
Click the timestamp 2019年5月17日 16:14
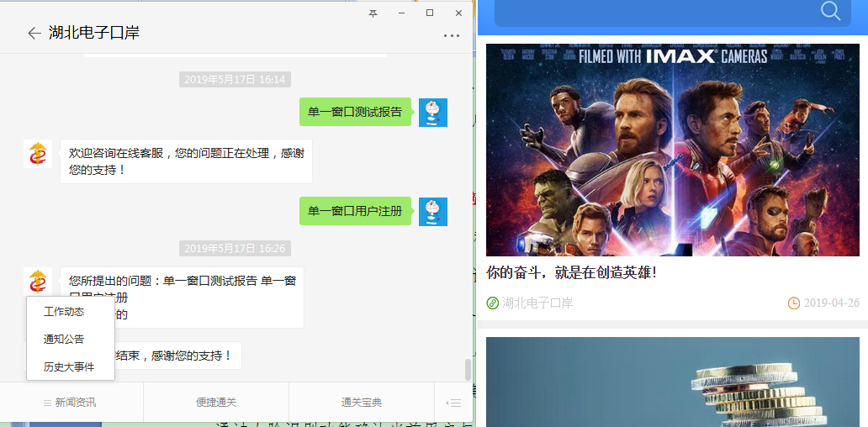point(235,80)
